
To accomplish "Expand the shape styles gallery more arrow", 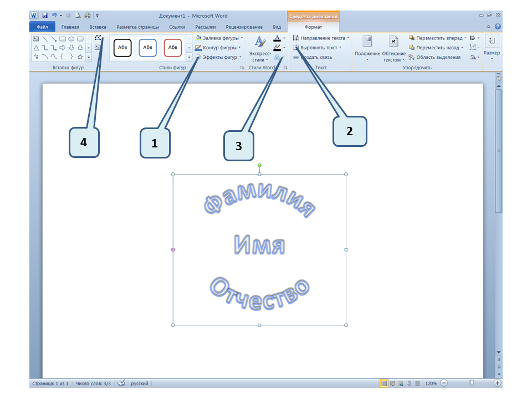I will pyautogui.click(x=189, y=57).
